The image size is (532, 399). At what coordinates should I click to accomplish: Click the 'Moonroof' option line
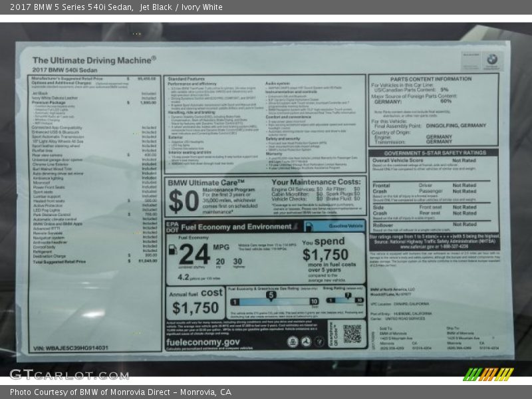[94, 182]
